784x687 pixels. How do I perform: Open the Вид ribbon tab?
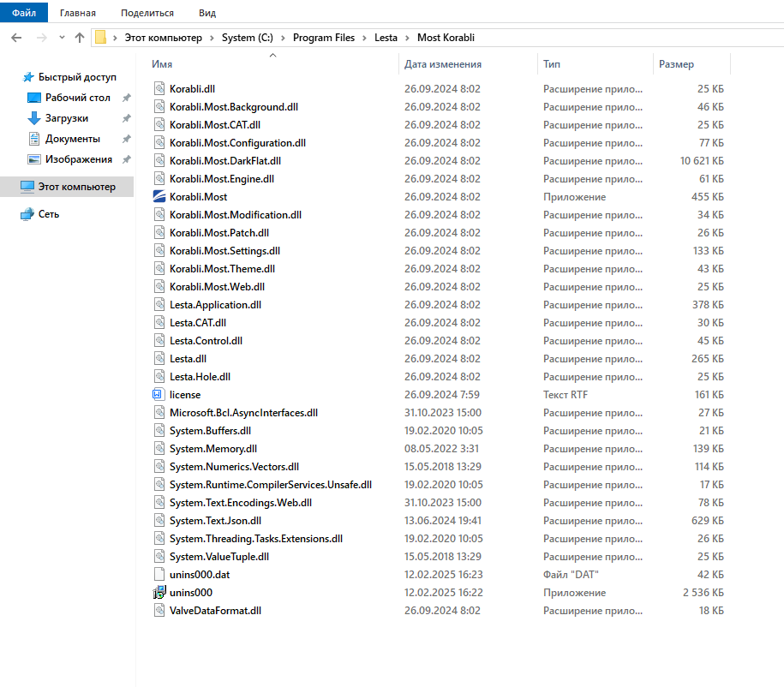[x=207, y=13]
